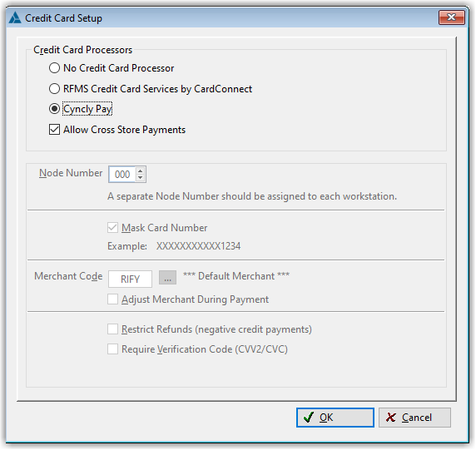The image size is (476, 450).
Task: Click the application logo in title bar
Action: pyautogui.click(x=15, y=18)
